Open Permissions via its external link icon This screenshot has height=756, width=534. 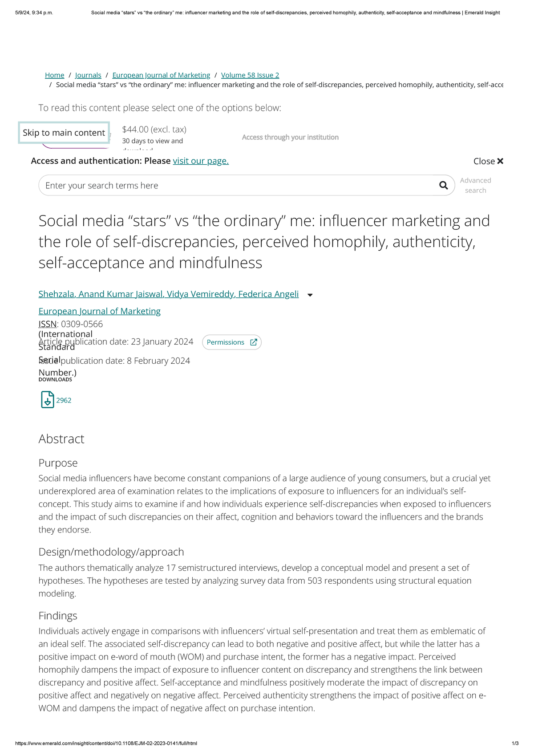[254, 342]
